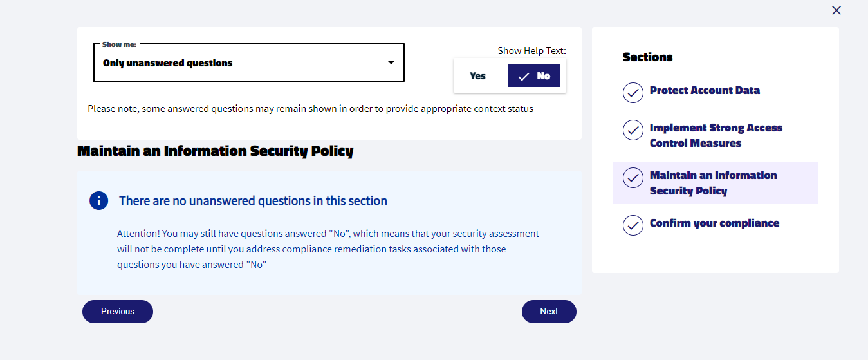This screenshot has height=360, width=868.
Task: Click the checkmark icon beside Protect Account Data
Action: coord(633,92)
